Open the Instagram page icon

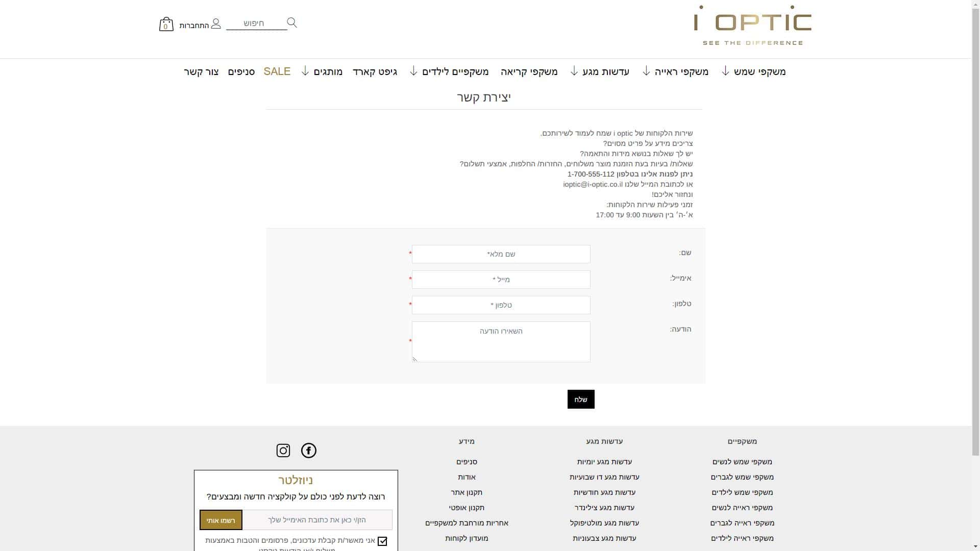point(283,450)
